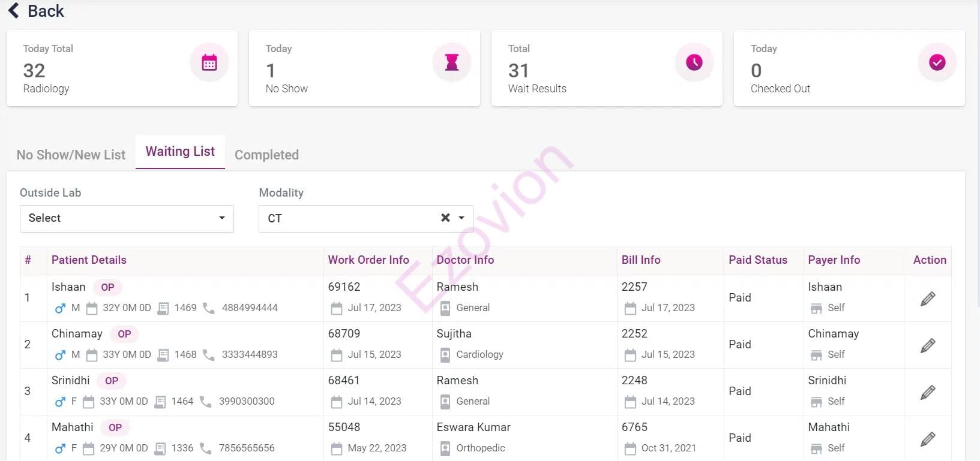The height and width of the screenshot is (461, 980).
Task: Clear the CT modality selection
Action: tap(445, 218)
